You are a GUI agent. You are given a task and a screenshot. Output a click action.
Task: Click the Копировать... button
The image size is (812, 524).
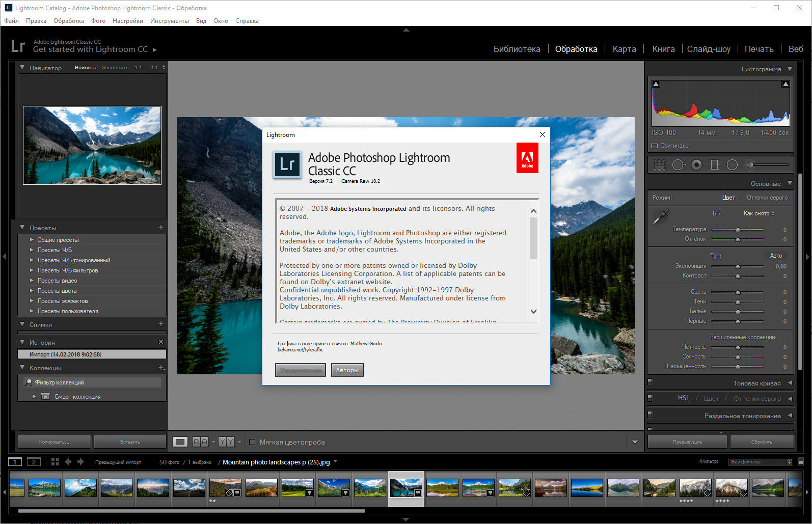(54, 442)
